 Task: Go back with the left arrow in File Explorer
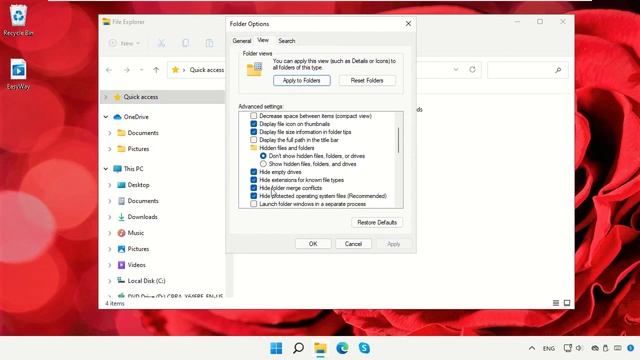(109, 70)
